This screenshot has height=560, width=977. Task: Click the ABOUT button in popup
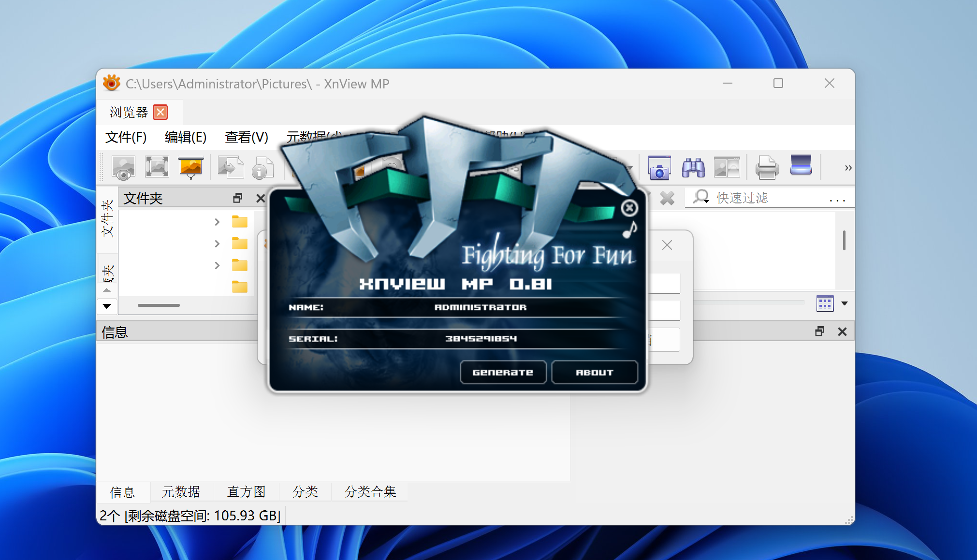click(594, 373)
